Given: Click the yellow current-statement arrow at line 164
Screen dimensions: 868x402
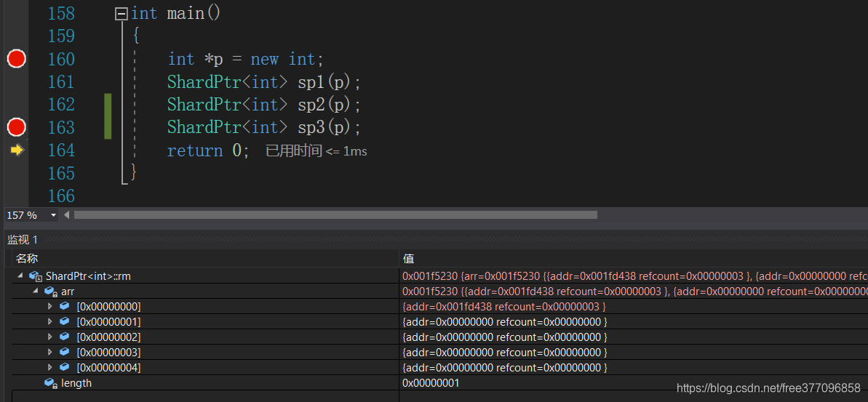Looking at the screenshot, I should tap(17, 150).
